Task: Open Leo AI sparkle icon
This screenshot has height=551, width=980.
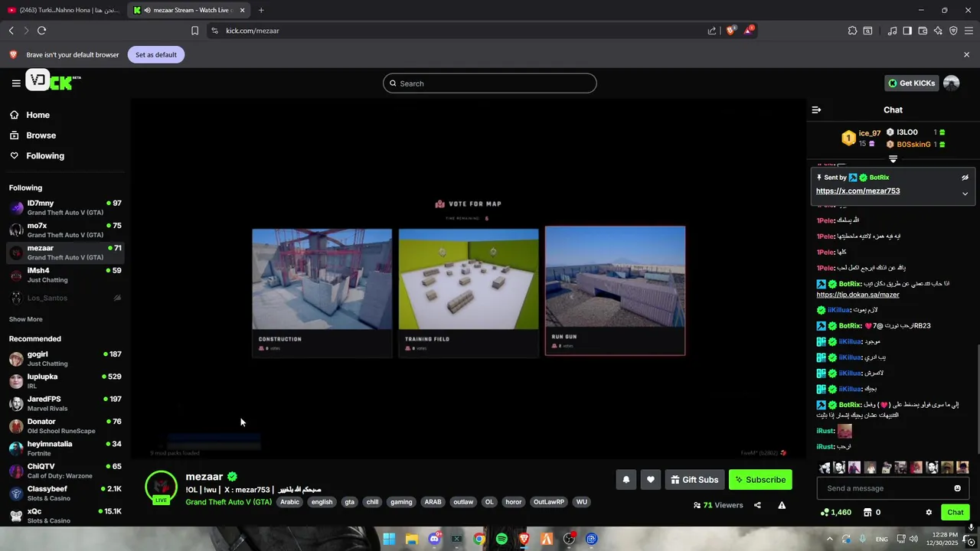Action: 938,31
